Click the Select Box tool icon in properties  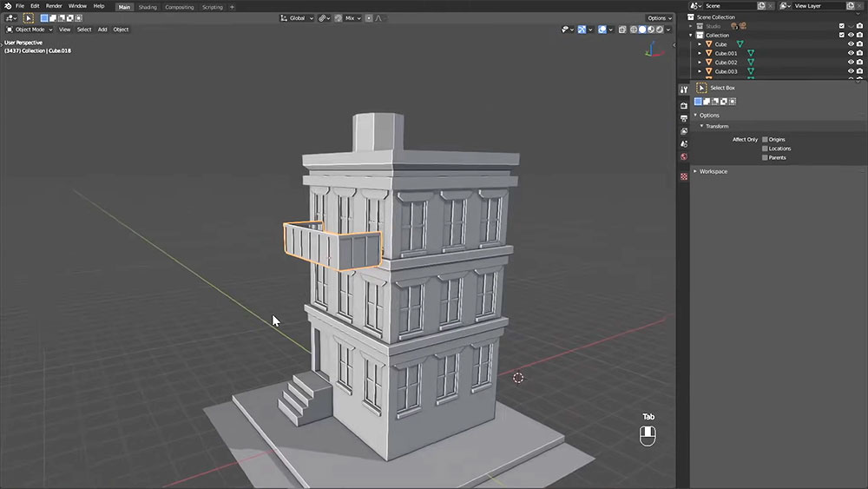click(x=701, y=88)
